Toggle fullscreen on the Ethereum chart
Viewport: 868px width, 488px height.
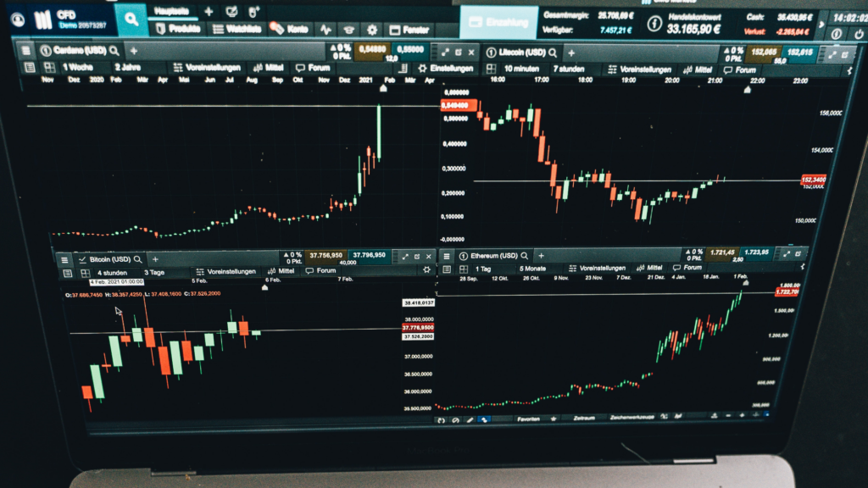click(x=786, y=253)
